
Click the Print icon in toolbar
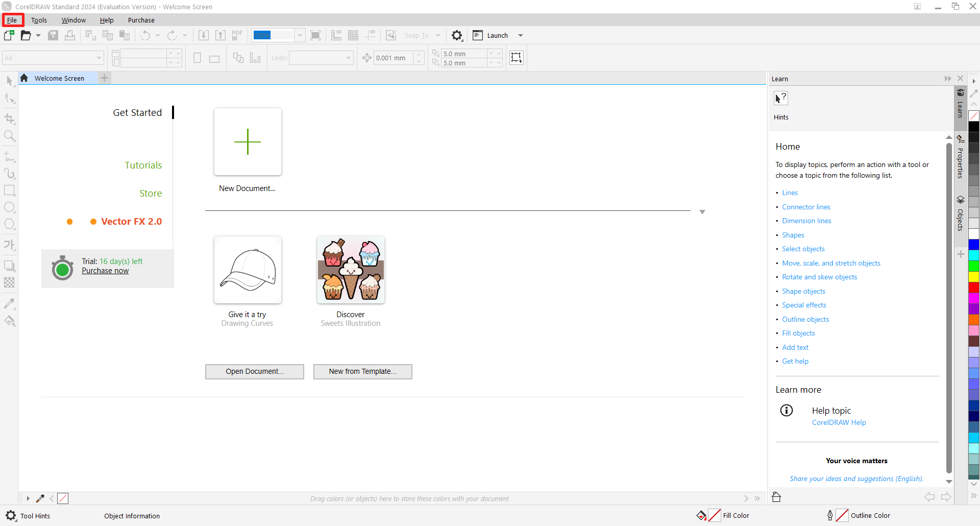70,35
